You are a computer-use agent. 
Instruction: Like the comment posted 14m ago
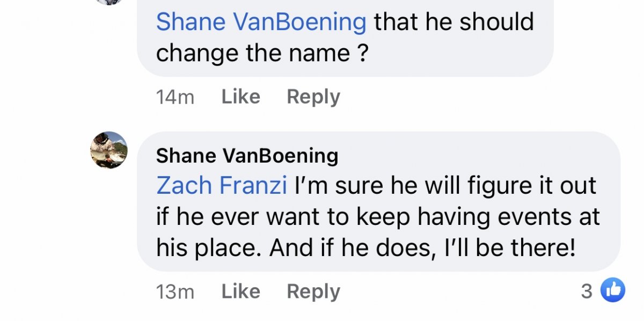coord(240,97)
